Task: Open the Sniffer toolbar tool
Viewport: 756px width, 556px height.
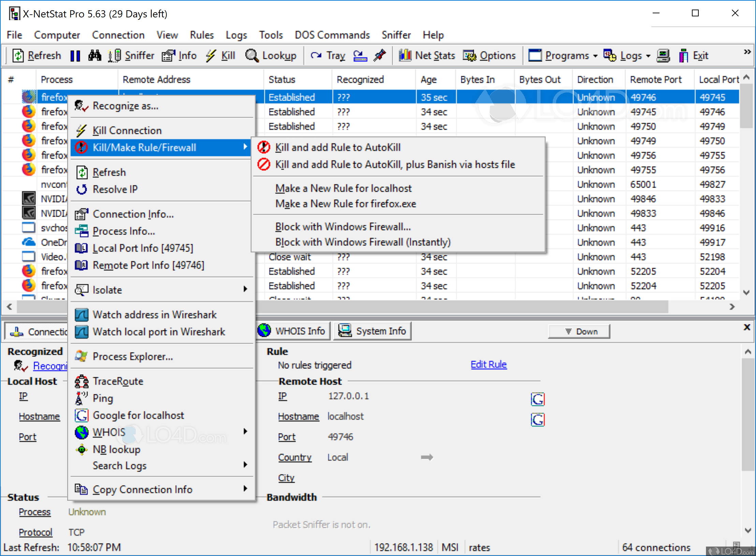Action: click(131, 56)
